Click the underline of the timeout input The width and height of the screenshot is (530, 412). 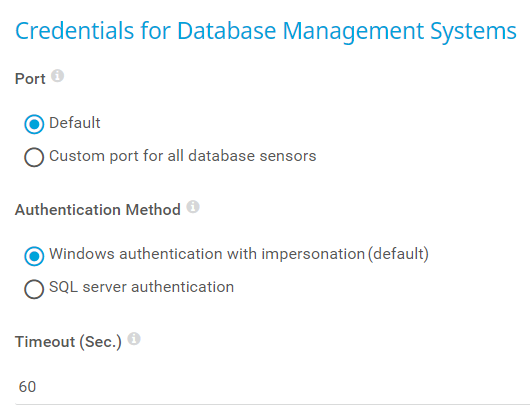tap(272, 404)
